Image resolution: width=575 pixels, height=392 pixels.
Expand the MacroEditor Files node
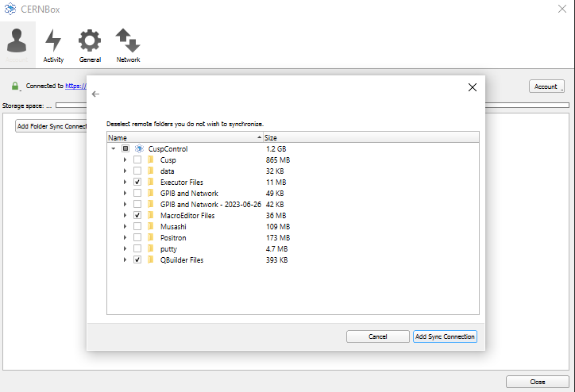pyautogui.click(x=125, y=215)
